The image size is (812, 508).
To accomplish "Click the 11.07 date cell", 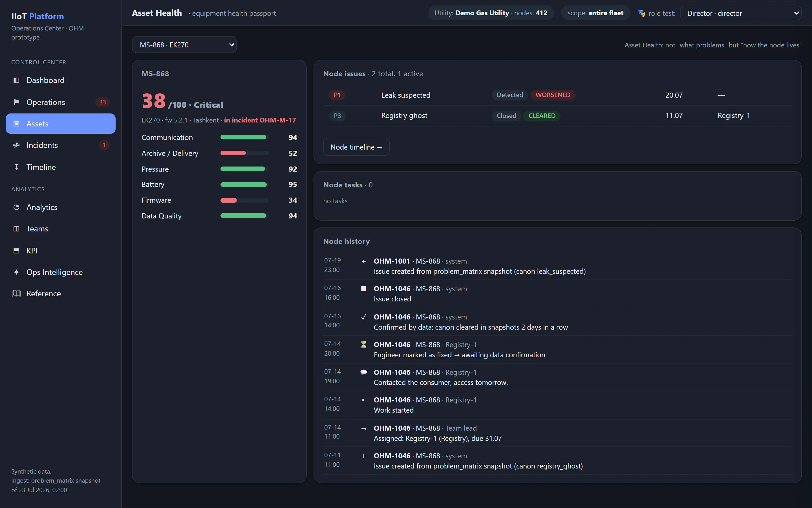I will [x=674, y=116].
